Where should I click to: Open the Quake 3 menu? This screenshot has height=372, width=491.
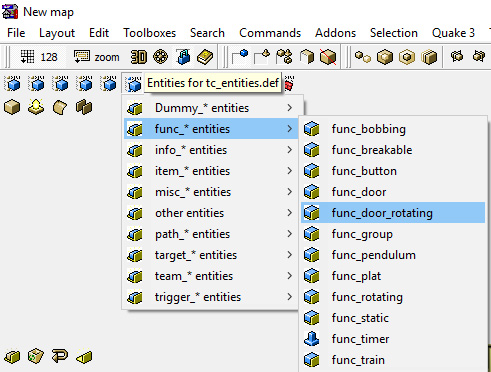(x=453, y=33)
